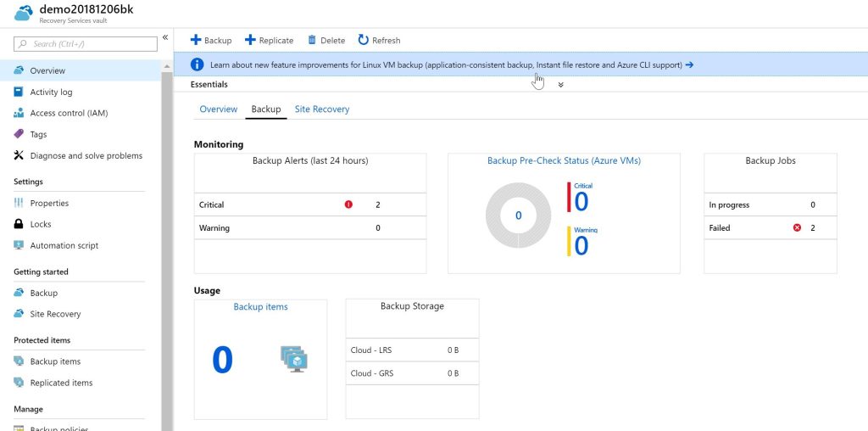Click the magnifier icon in search box
Image resolution: width=868 pixels, height=431 pixels.
(23, 44)
